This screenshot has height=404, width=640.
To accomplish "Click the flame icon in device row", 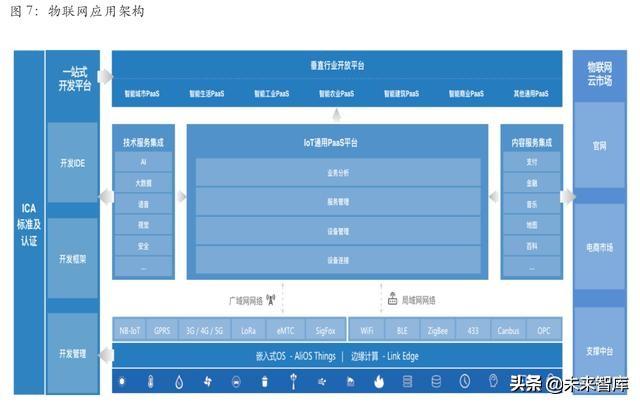I will point(379,381).
